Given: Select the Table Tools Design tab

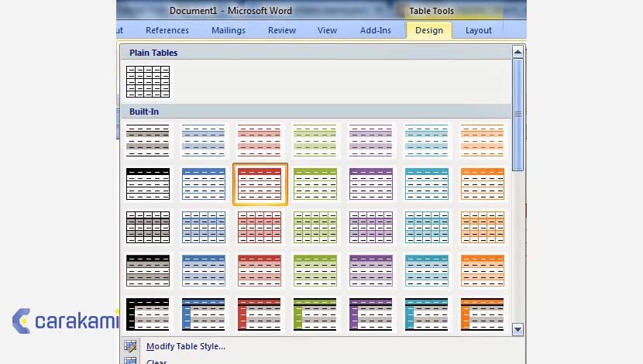Looking at the screenshot, I should (429, 30).
